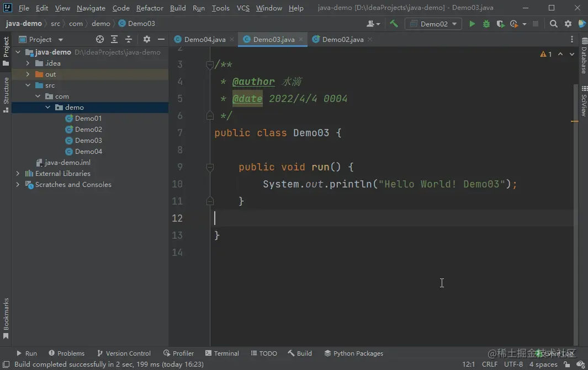Toggle the Bookmarks side tool window
Image resolution: width=588 pixels, height=370 pixels.
[6, 318]
